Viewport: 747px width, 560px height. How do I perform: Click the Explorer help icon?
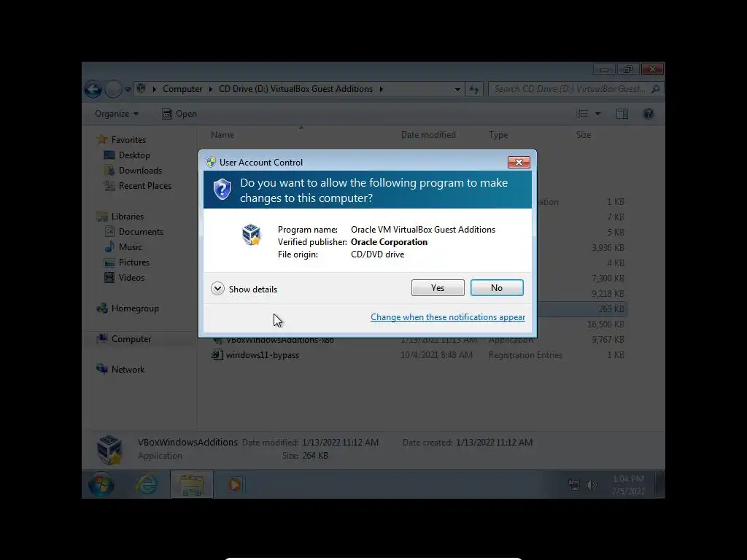coord(649,114)
